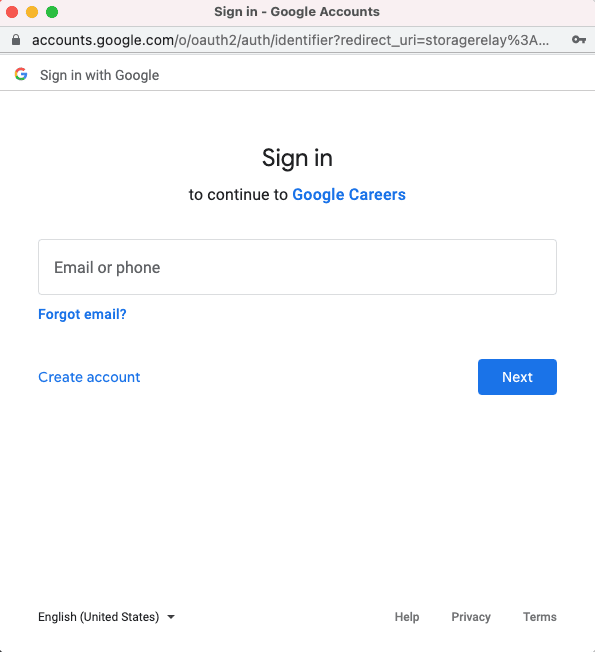
Task: Open the saved passwords key icon
Action: point(578,40)
